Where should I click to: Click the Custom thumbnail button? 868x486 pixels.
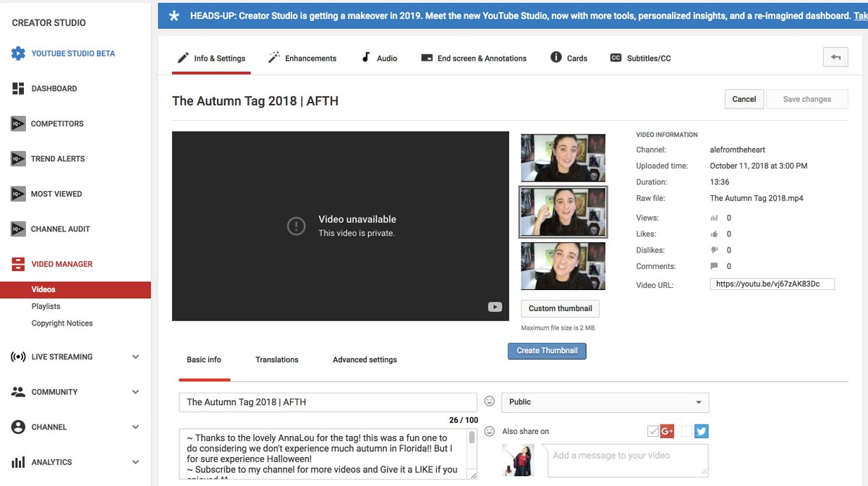point(561,308)
